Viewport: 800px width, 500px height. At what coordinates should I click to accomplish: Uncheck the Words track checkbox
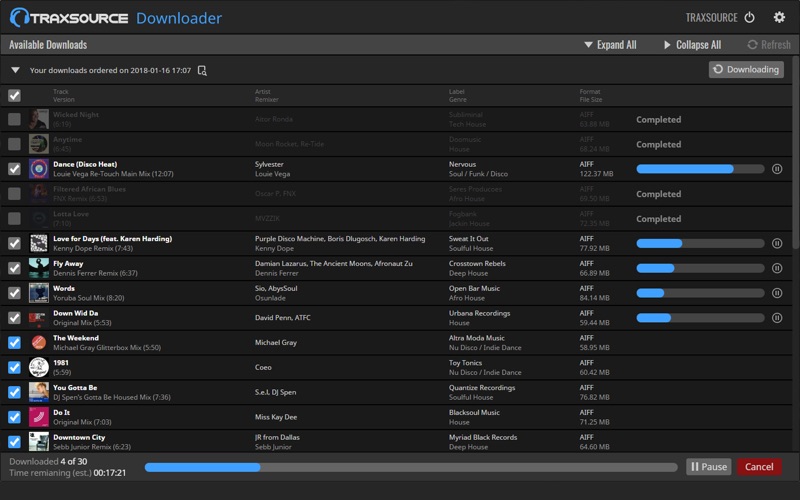[x=14, y=293]
